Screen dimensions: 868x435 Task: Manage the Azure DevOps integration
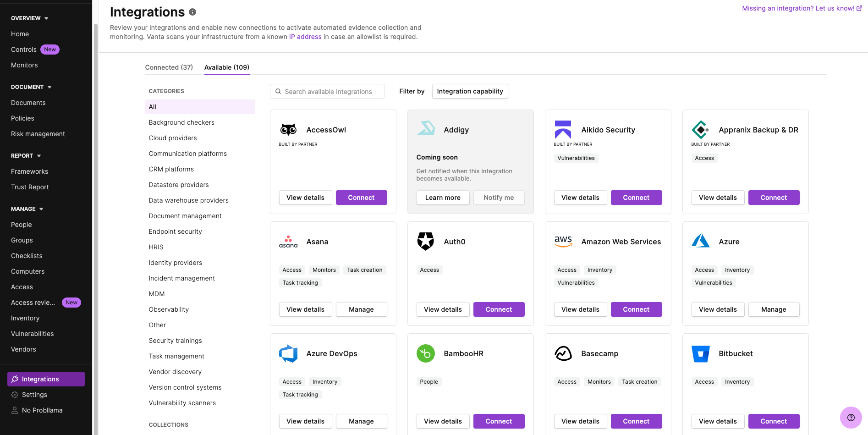[362, 421]
